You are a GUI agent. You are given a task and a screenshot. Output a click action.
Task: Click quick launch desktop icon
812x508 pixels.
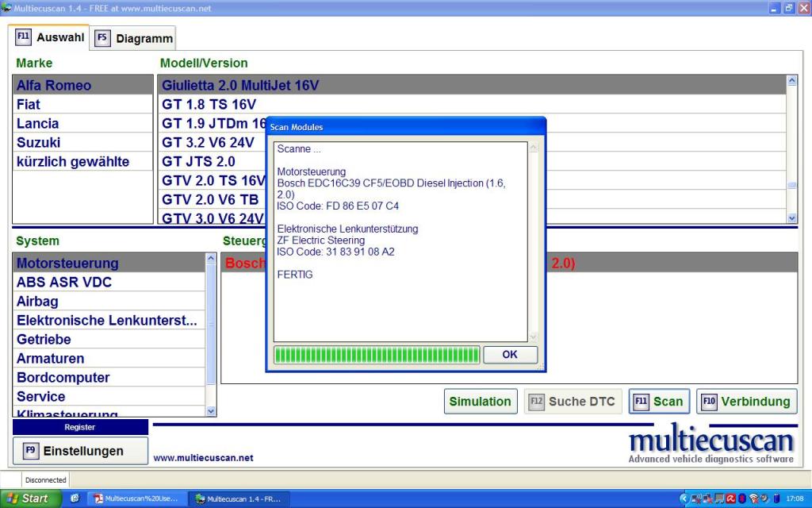(x=75, y=498)
